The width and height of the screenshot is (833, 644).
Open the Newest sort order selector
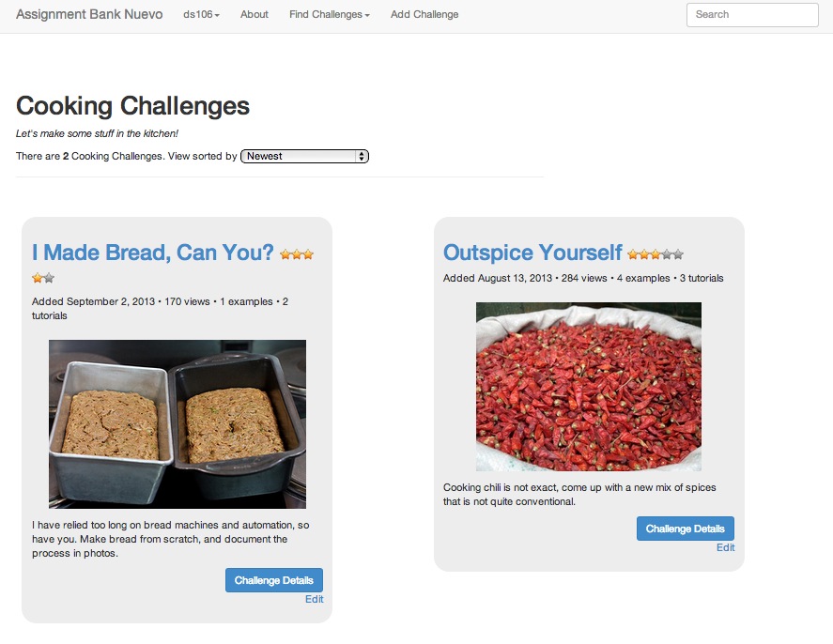click(304, 156)
